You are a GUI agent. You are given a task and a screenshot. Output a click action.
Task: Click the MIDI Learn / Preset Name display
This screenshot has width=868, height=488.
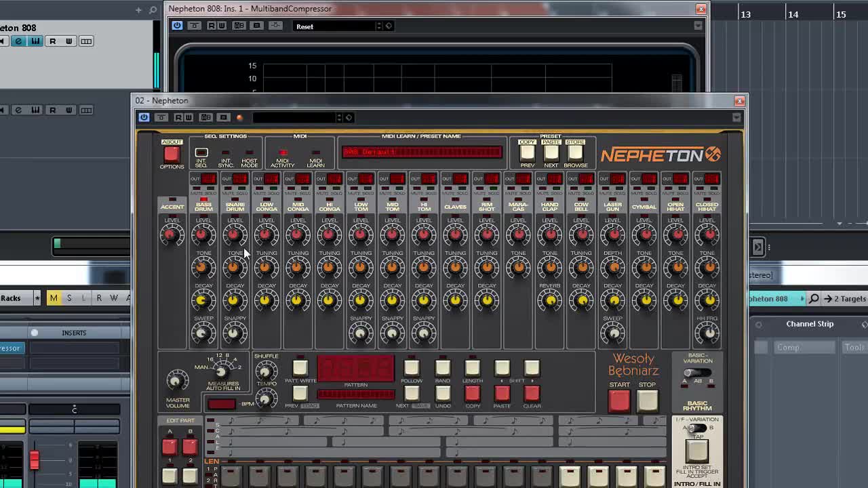[x=422, y=152]
